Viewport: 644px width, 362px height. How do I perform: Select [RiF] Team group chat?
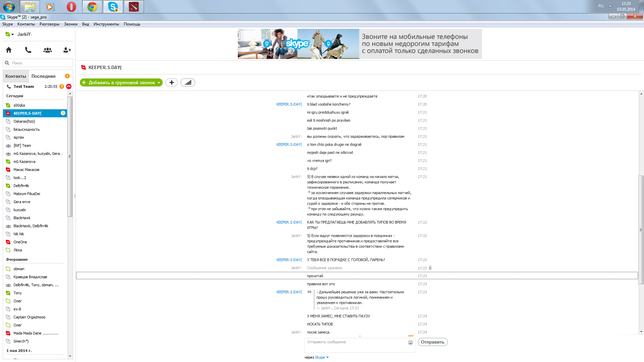(35, 145)
